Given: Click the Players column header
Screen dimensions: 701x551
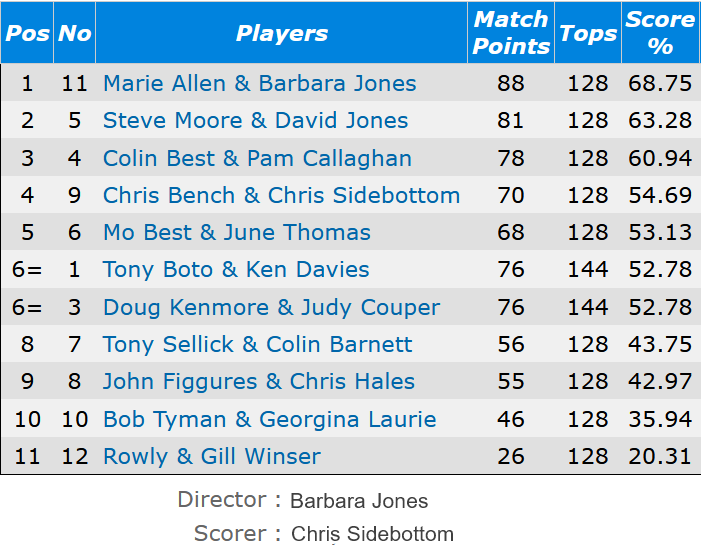Looking at the screenshot, I should click(x=281, y=33).
